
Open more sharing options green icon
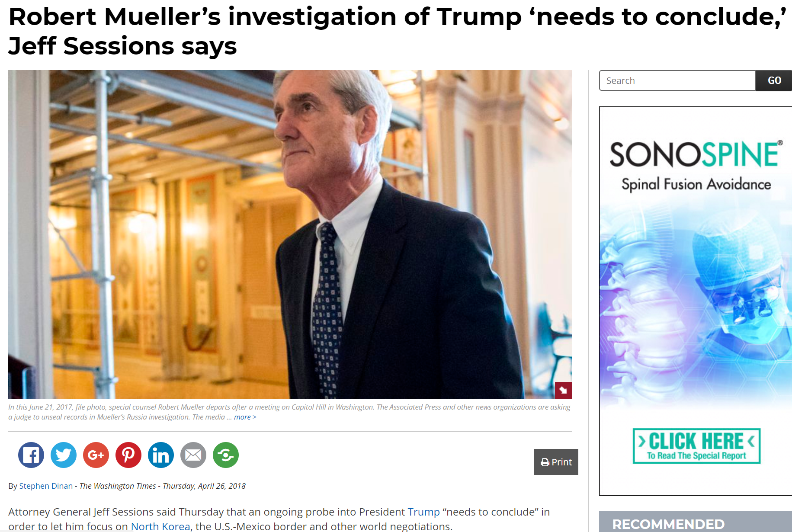coord(226,455)
